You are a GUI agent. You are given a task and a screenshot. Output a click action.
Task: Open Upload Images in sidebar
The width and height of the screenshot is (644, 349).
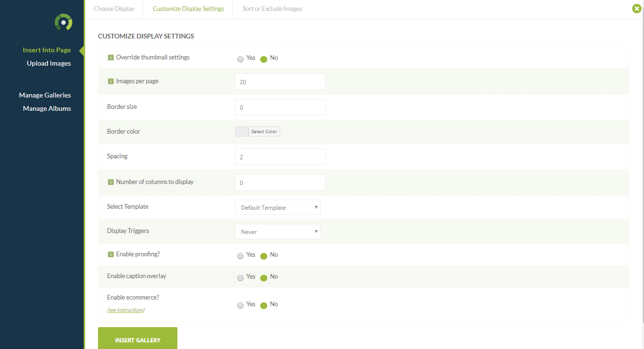point(49,63)
